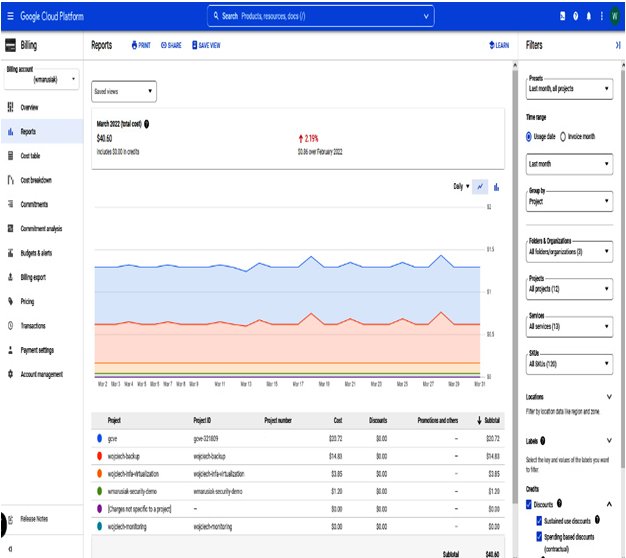This screenshot has height=558, width=626.
Task: Select the Usage date radio button
Action: pos(529,137)
